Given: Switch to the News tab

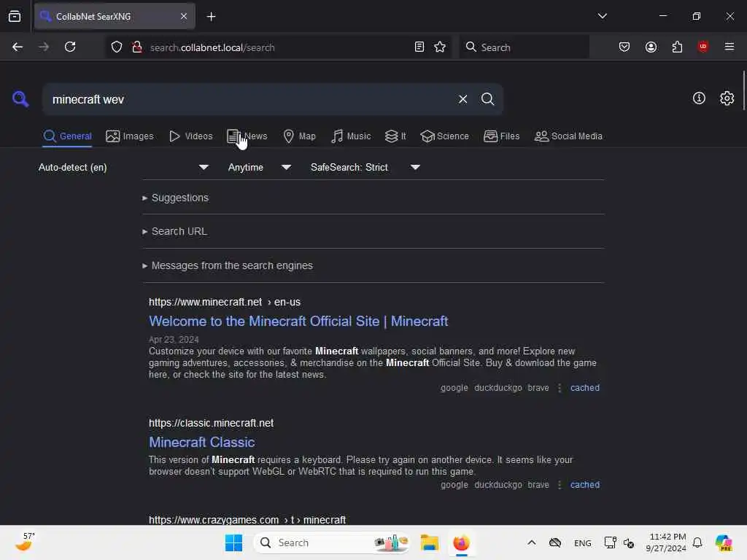Looking at the screenshot, I should point(247,136).
